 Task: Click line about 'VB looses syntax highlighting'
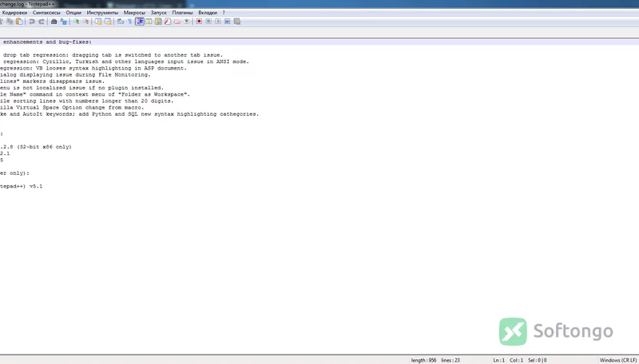pos(93,68)
